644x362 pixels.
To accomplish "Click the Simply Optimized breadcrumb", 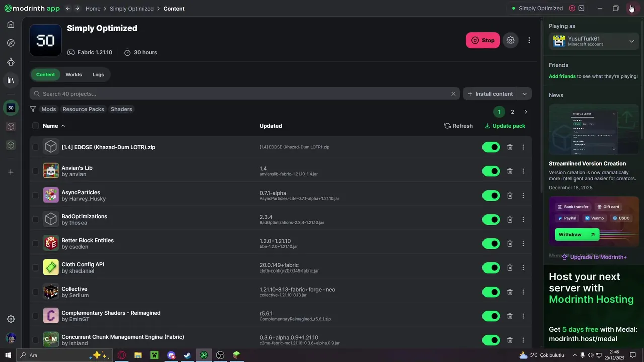I will pyautogui.click(x=132, y=9).
